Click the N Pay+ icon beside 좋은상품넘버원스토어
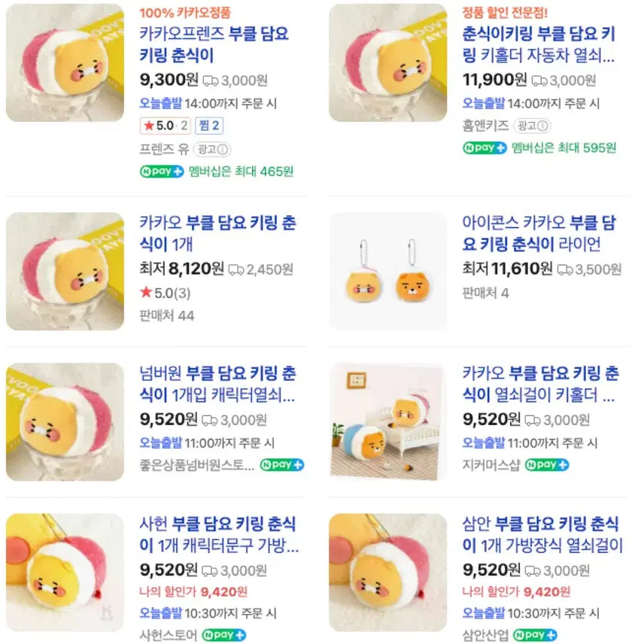 (x=282, y=465)
